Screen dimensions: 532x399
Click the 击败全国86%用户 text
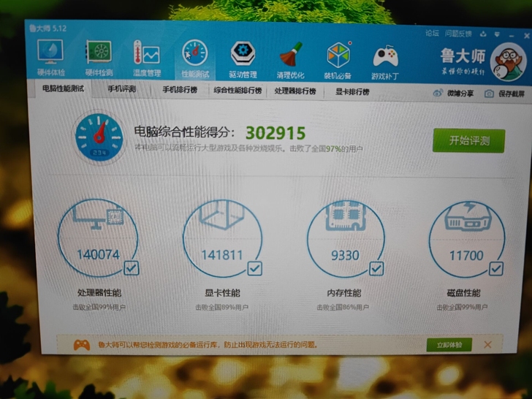(x=343, y=308)
